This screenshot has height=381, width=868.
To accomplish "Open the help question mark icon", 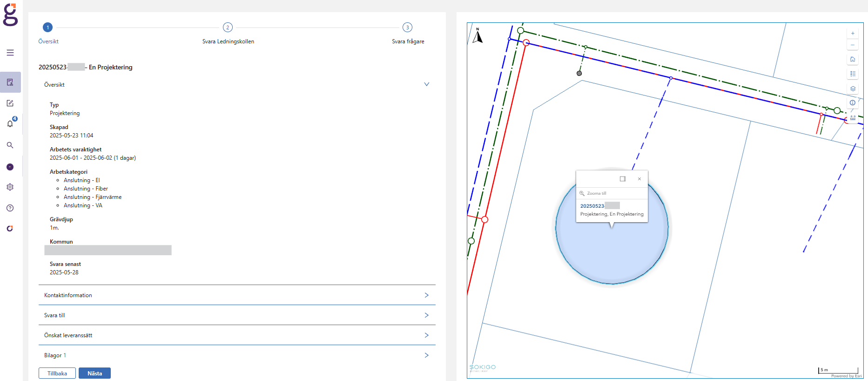I will coord(10,208).
